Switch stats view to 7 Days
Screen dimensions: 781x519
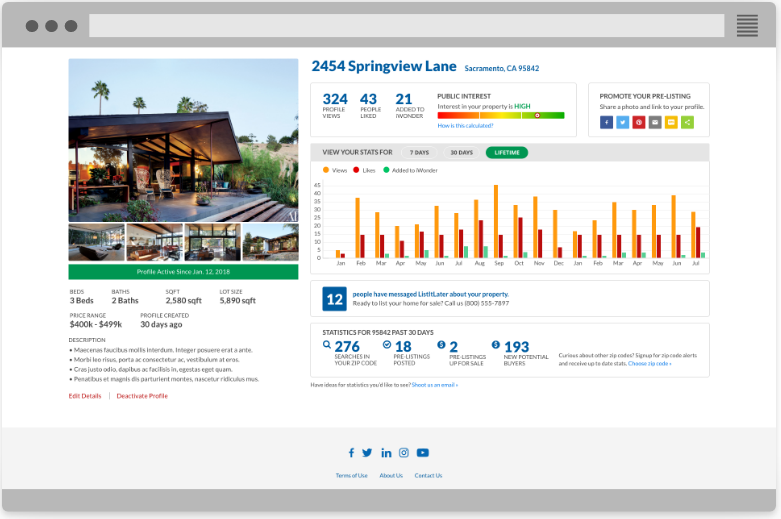(x=419, y=153)
